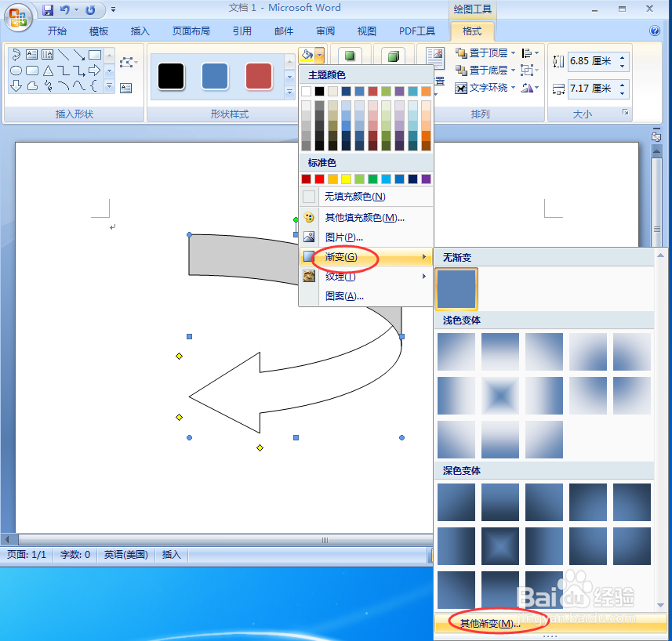Viewport: 672px width, 641px height.
Task: Open the 置于顶层 dropdown
Action: [485, 53]
